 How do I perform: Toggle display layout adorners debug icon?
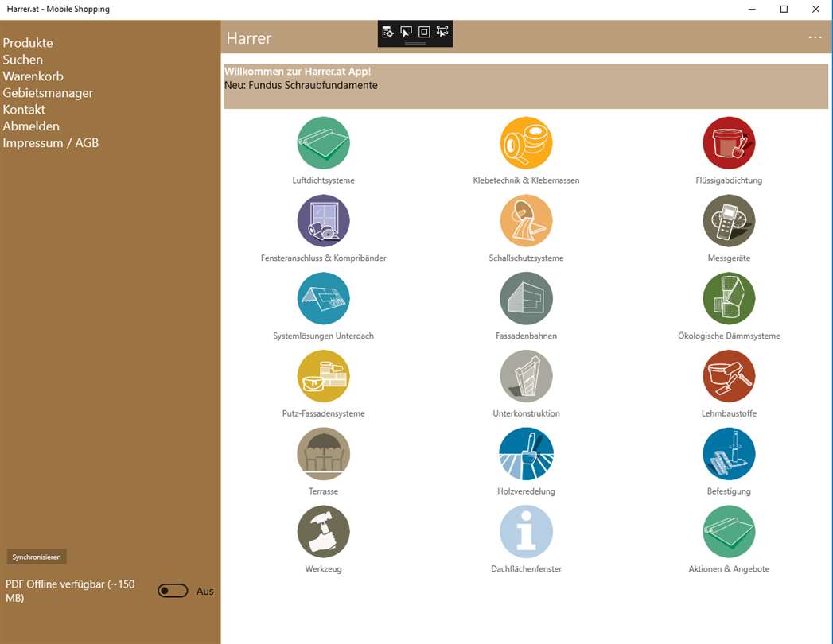pyautogui.click(x=424, y=32)
